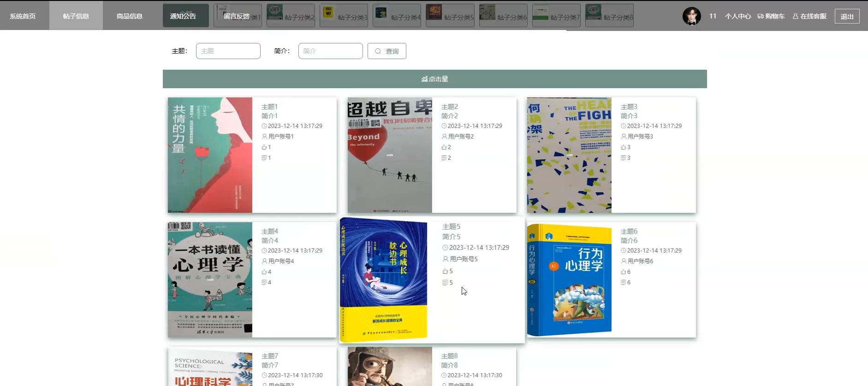The width and height of the screenshot is (868, 386).
Task: Select the 帖子分类4 category
Action: point(397,16)
